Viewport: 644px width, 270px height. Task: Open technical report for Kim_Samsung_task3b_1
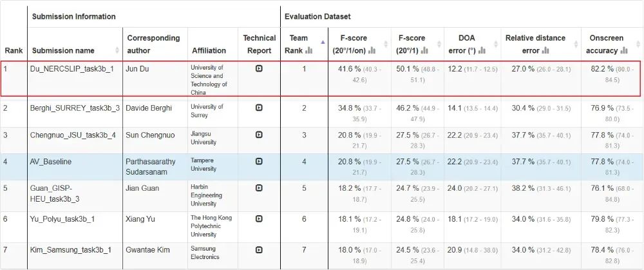point(259,249)
